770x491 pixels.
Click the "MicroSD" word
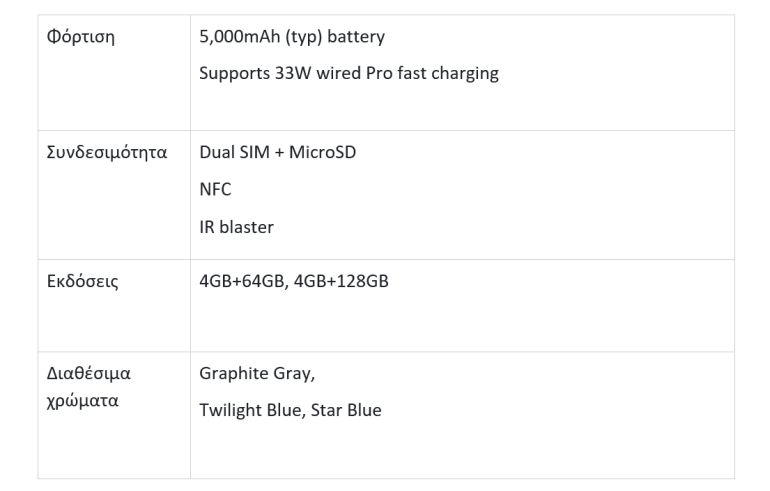(x=322, y=153)
